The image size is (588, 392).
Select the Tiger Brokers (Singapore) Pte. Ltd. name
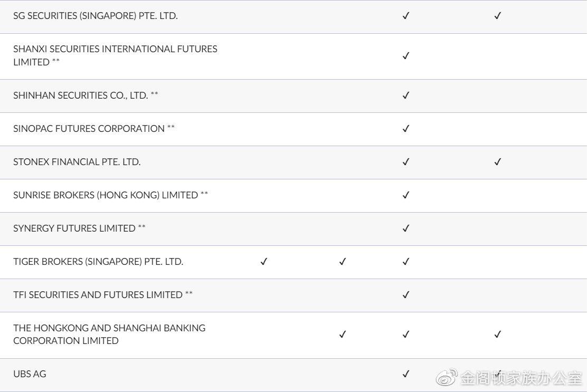pyautogui.click(x=98, y=262)
